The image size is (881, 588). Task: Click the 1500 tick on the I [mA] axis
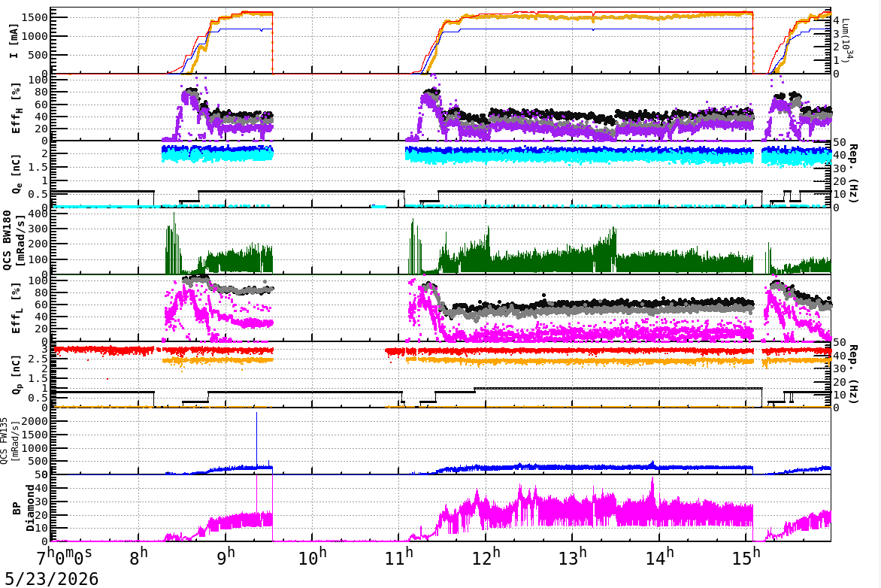(x=35, y=17)
